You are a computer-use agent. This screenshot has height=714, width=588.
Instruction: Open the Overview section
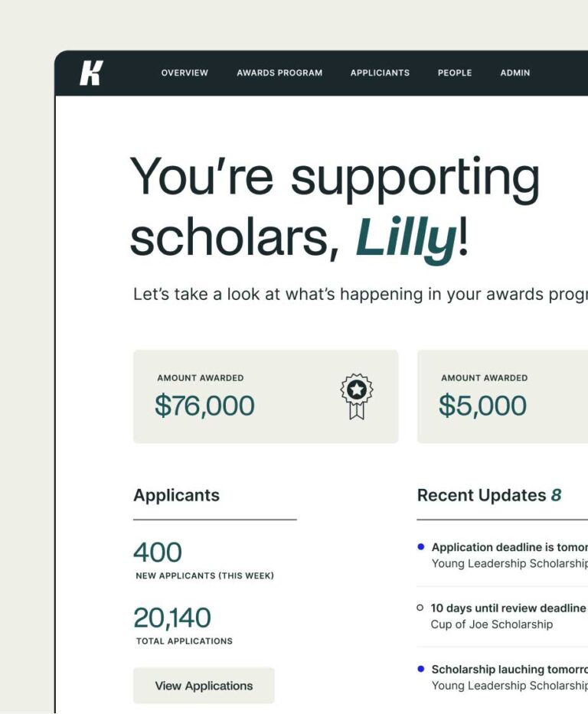184,73
